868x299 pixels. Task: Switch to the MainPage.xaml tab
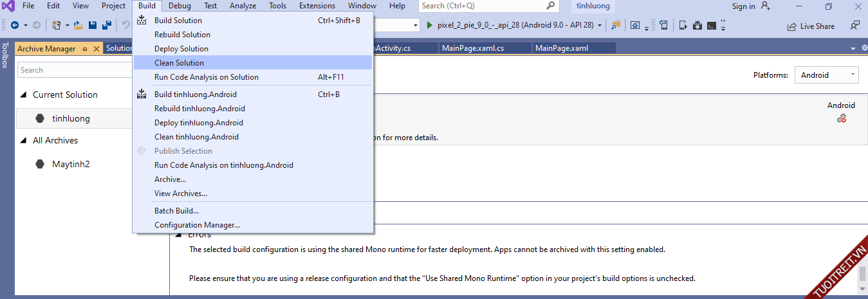[561, 48]
